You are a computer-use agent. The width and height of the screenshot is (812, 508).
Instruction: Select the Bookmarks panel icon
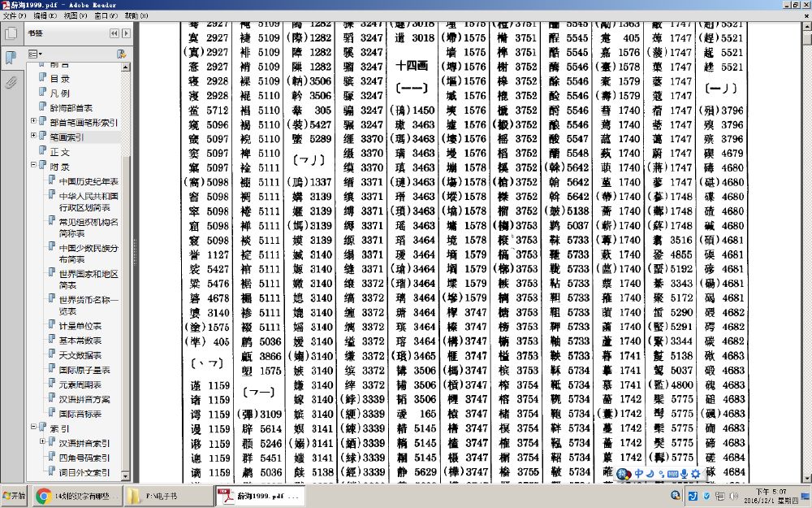click(x=11, y=57)
